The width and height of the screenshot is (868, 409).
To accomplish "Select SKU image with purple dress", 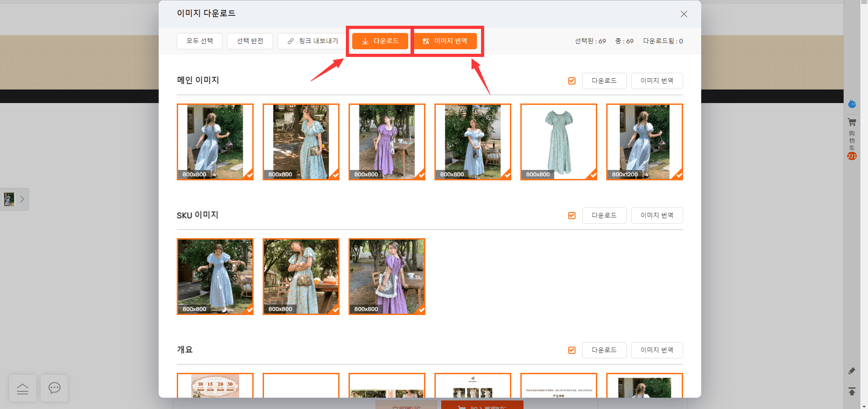I will click(x=387, y=277).
